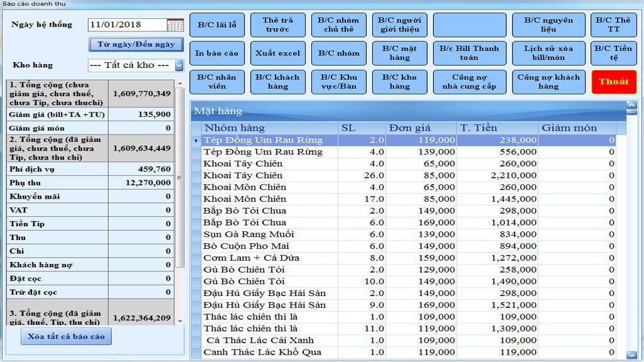Screen dimensions: 644x362
Task: Open the Kho hàng warehouse dropdown
Action: coord(179,65)
